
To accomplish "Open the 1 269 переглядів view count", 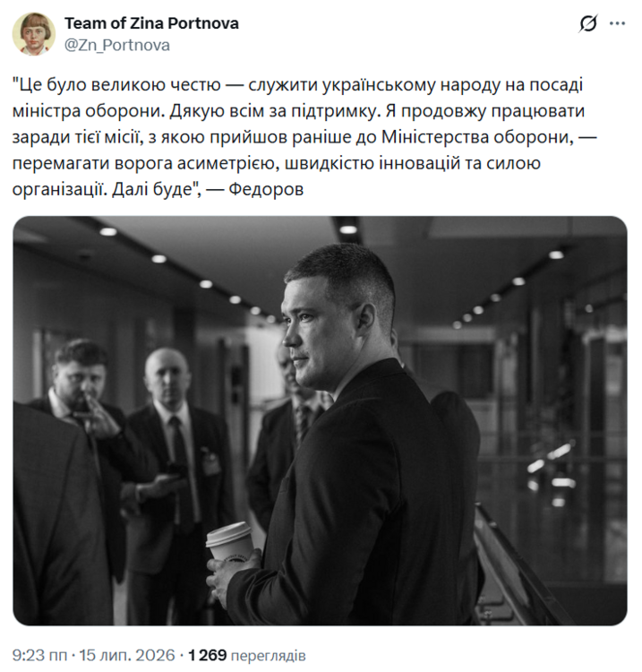I will pyautogui.click(x=247, y=655).
